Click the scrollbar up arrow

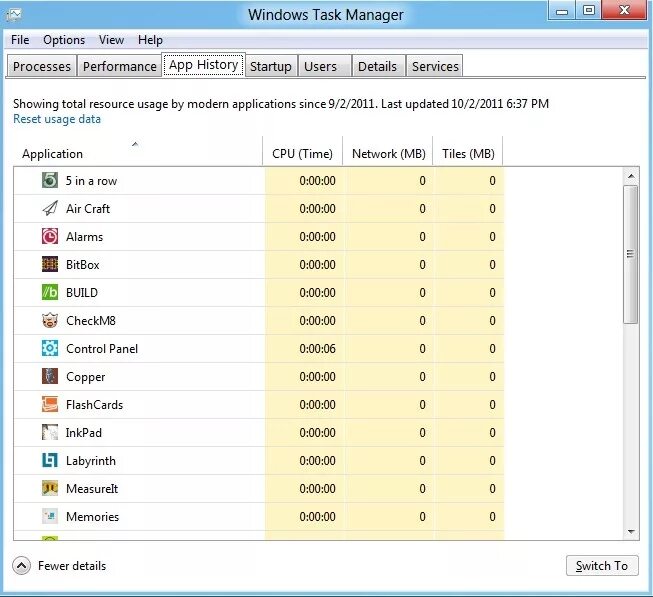click(631, 177)
